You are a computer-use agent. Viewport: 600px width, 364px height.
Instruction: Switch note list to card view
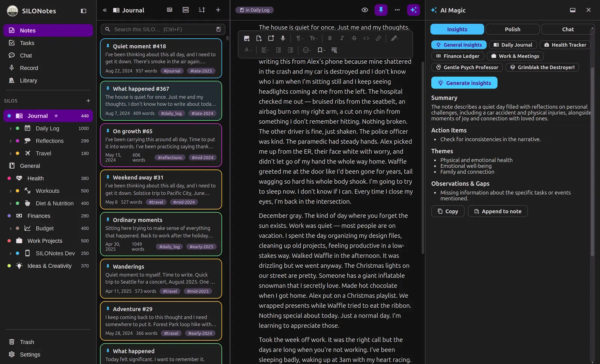(186, 10)
